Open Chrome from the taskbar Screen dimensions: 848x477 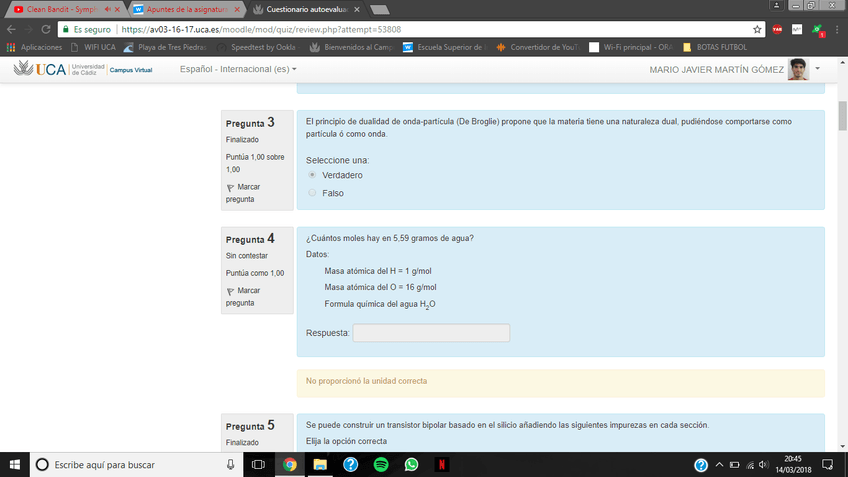(290, 465)
